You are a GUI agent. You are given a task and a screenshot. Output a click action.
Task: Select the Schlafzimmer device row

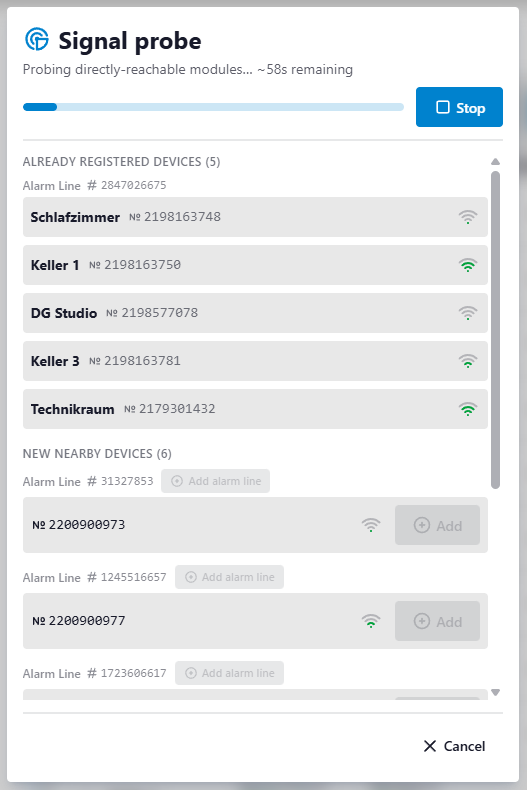[255, 217]
